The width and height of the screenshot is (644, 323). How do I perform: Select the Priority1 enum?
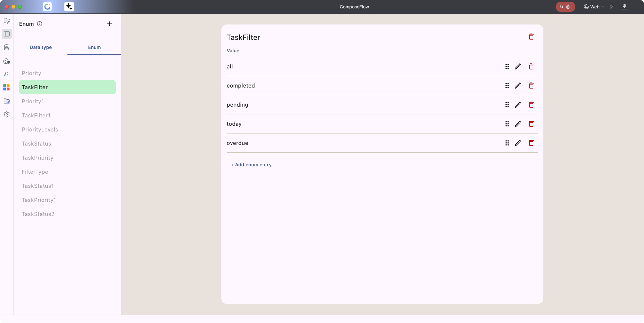click(x=67, y=101)
